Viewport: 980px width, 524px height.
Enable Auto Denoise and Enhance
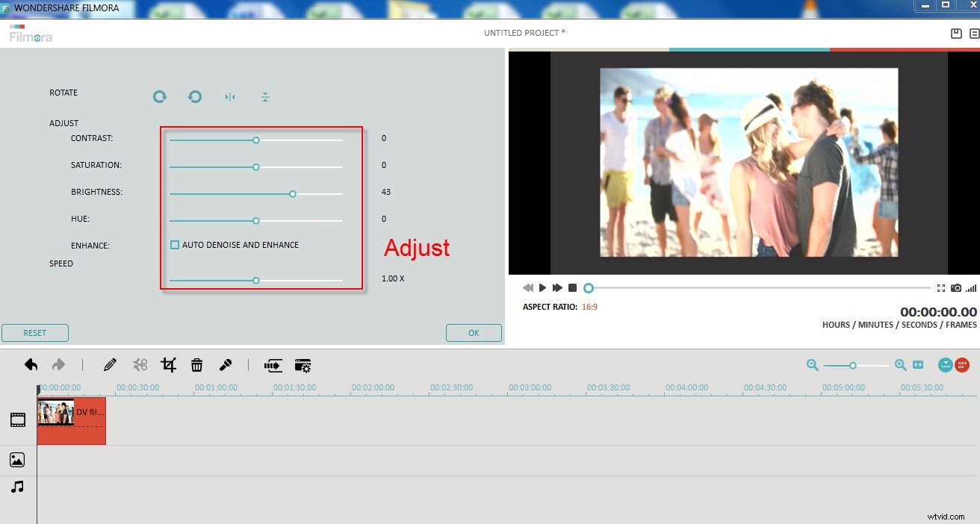pos(175,244)
